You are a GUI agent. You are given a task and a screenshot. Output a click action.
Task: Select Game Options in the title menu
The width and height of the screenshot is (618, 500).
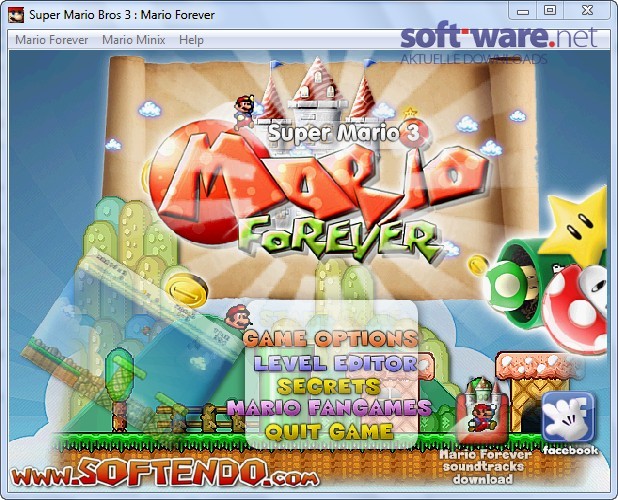click(x=330, y=338)
